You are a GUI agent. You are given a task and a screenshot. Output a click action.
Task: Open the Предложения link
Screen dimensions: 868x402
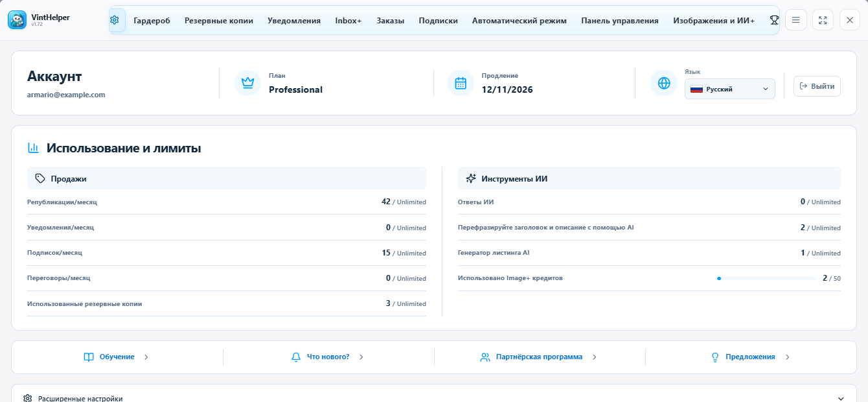point(750,357)
